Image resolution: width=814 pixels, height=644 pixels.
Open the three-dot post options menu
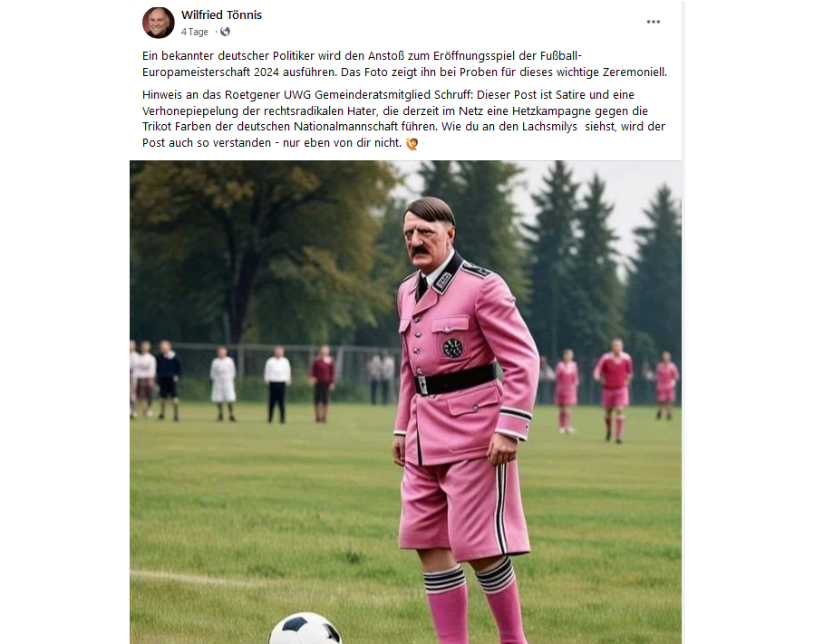click(x=653, y=22)
